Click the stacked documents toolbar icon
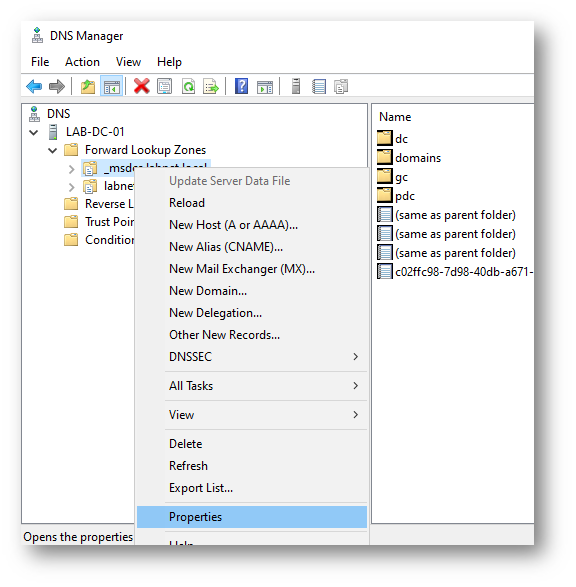This screenshot has height=587, width=576. (x=341, y=86)
